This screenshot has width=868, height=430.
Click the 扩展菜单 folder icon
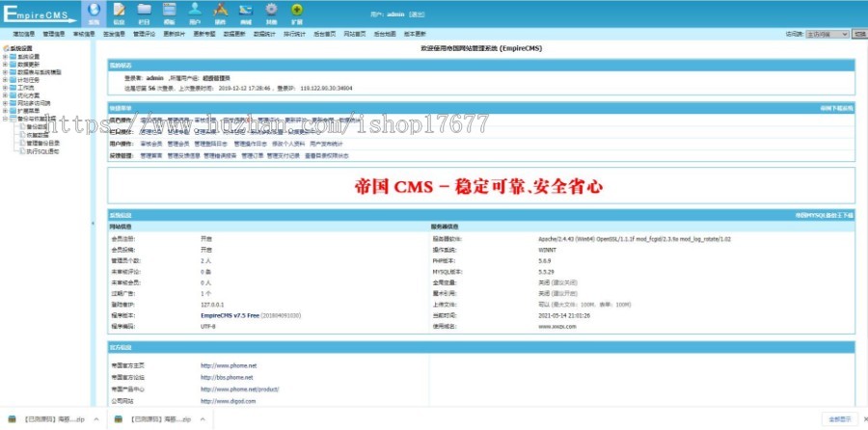tap(13, 111)
